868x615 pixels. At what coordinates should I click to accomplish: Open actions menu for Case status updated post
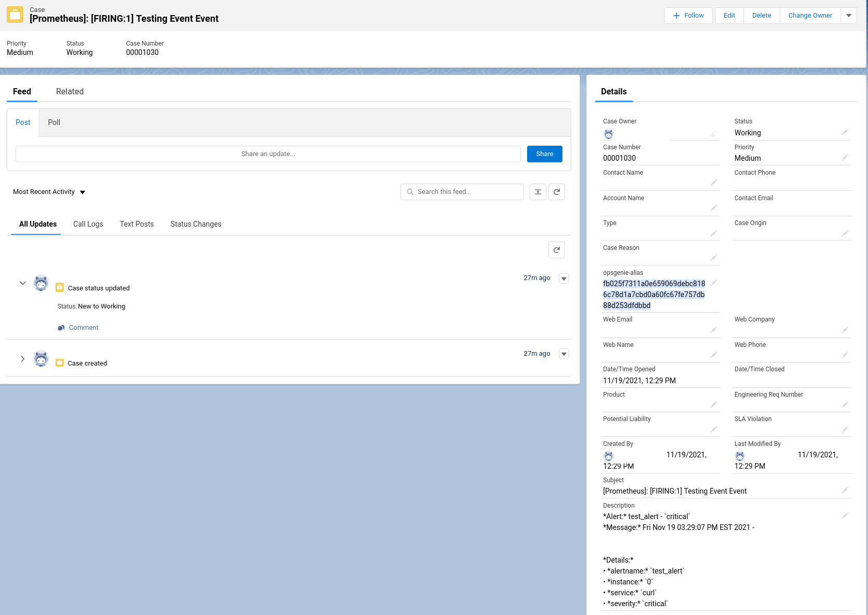tap(564, 278)
